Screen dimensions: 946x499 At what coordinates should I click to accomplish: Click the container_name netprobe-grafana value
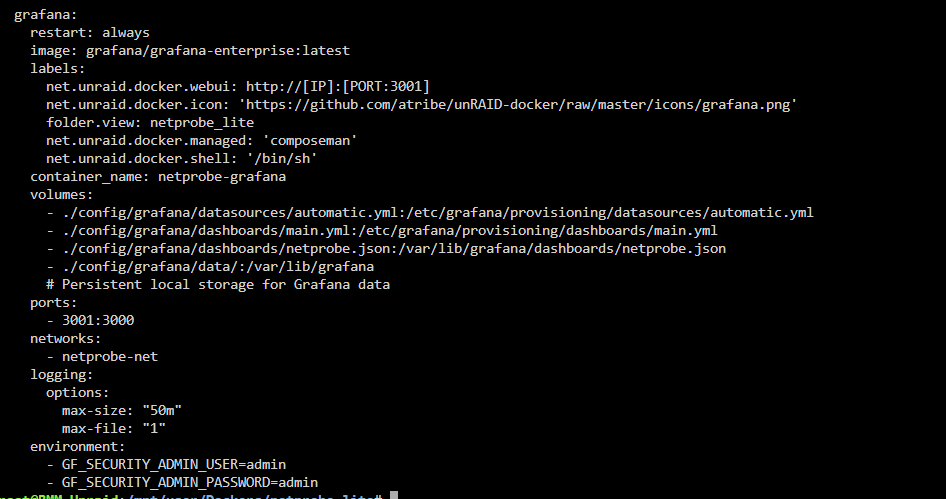[222, 177]
